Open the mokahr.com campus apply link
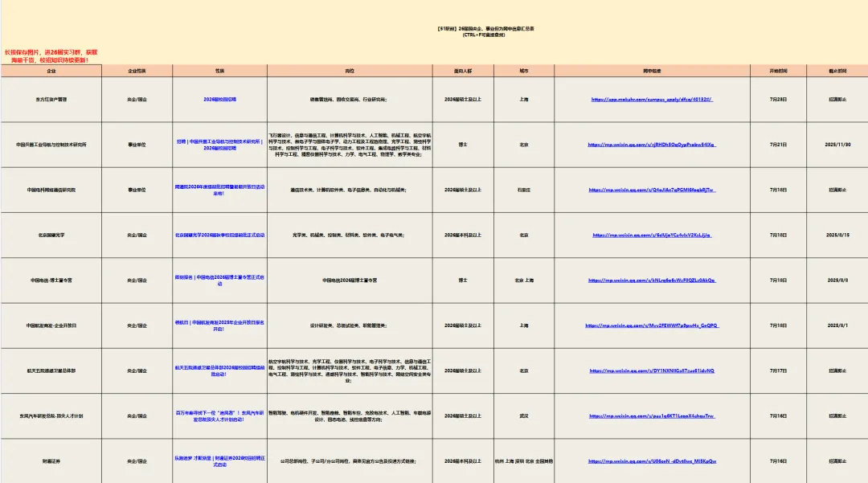The height and width of the screenshot is (483, 868). tap(652, 100)
